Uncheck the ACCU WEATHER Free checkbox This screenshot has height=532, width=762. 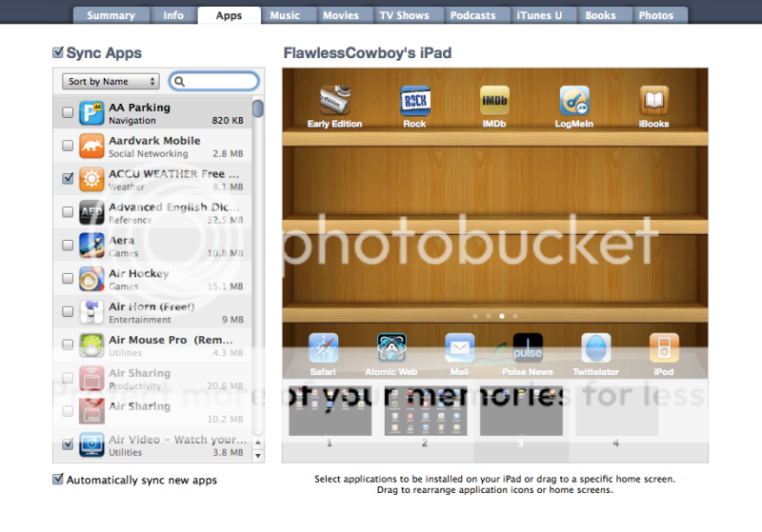(x=68, y=179)
